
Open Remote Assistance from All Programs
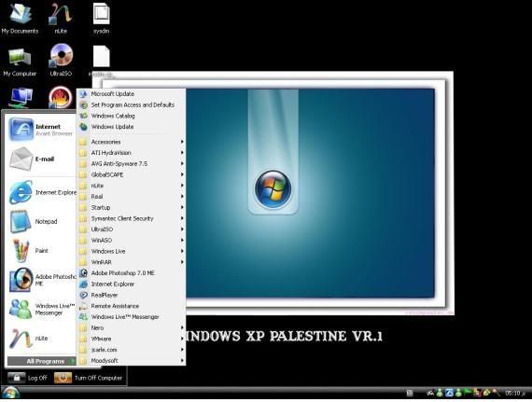(x=131, y=306)
